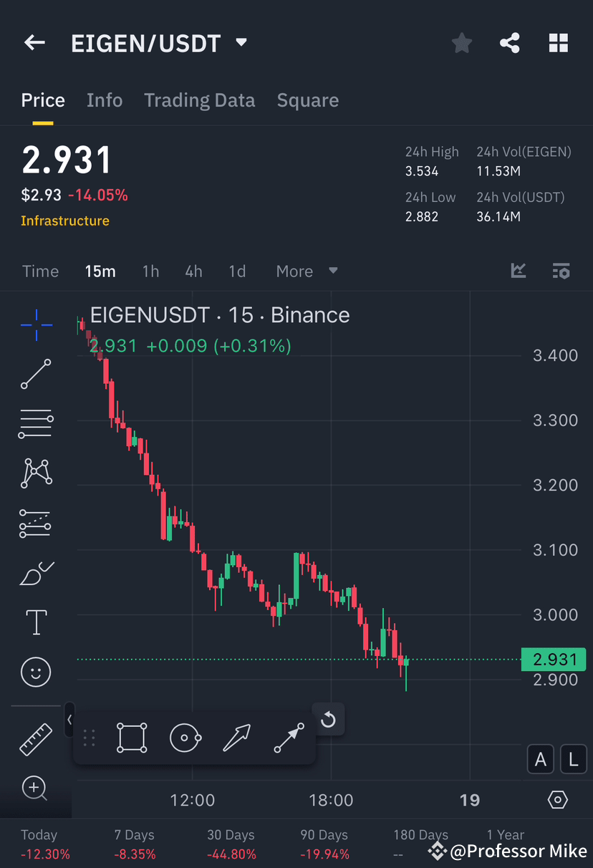Toggle auto scale with the A button
The width and height of the screenshot is (593, 868).
pyautogui.click(x=541, y=758)
